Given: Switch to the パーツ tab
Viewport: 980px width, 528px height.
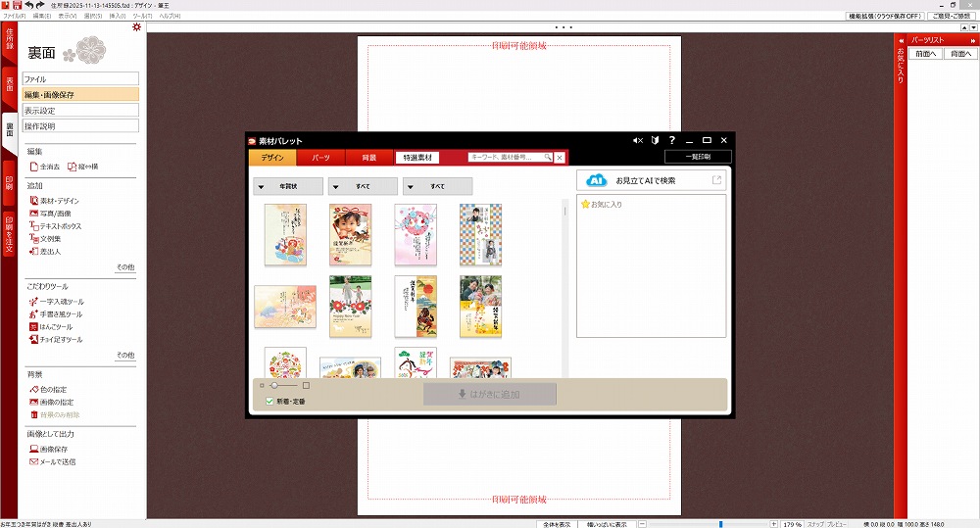Looking at the screenshot, I should [x=320, y=158].
